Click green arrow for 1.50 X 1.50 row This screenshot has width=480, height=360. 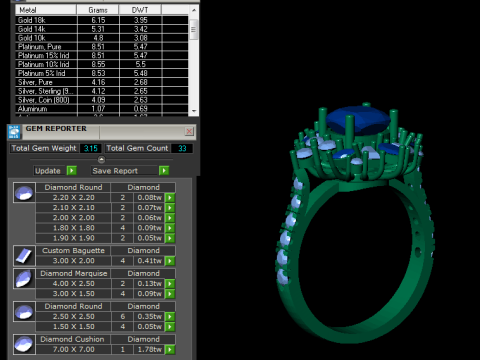170,327
